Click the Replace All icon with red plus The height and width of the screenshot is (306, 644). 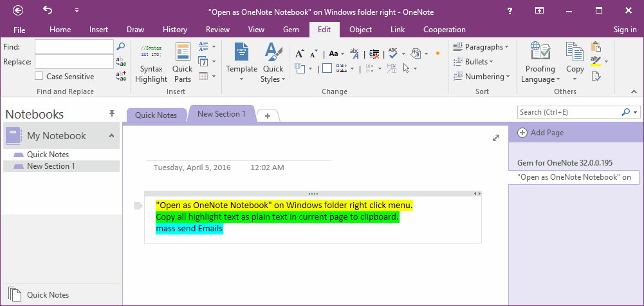tap(121, 76)
